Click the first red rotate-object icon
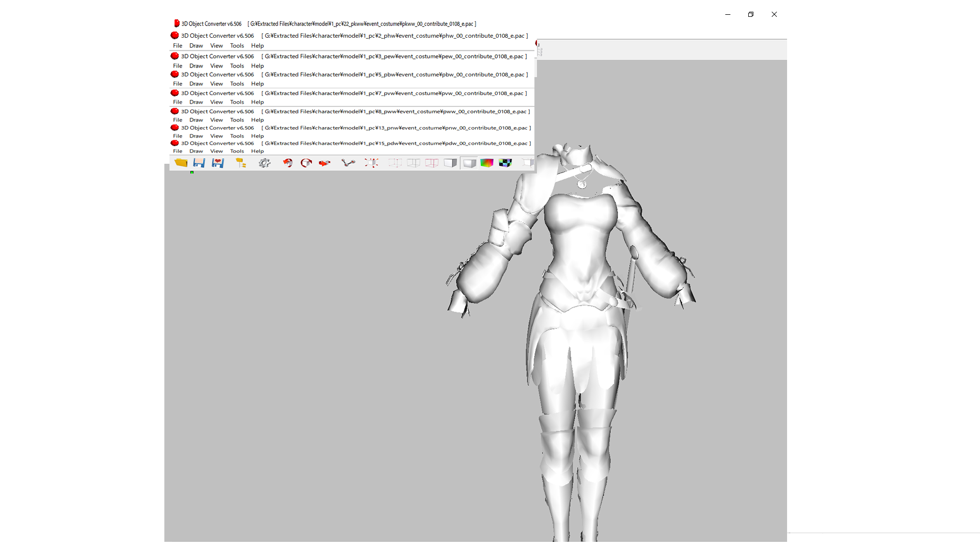 (288, 163)
